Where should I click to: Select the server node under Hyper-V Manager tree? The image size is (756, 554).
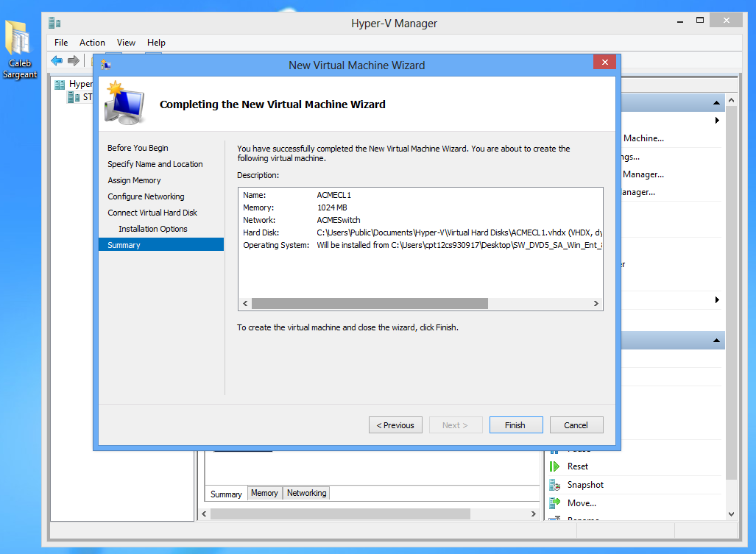80,97
